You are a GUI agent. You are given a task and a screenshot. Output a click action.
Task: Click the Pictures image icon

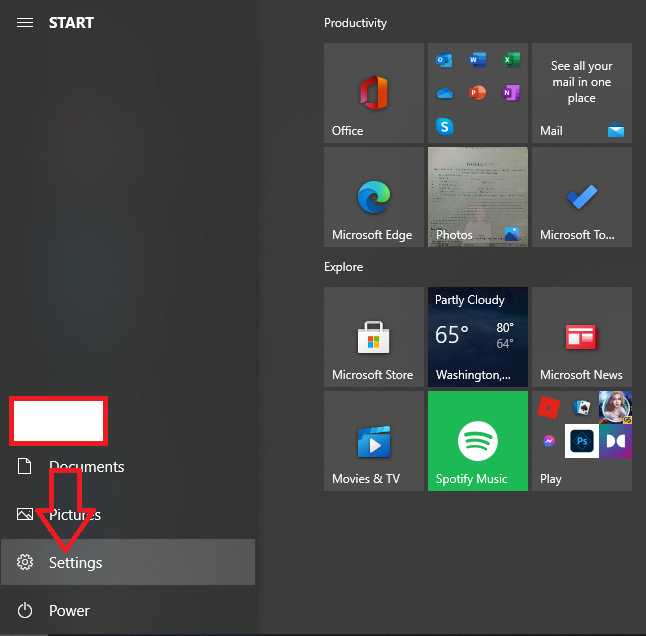tap(25, 514)
